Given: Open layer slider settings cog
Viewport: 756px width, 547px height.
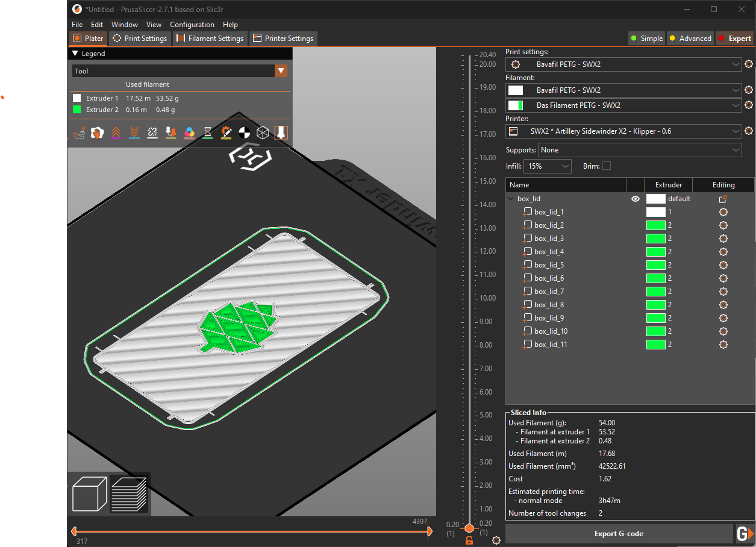Looking at the screenshot, I should (x=496, y=540).
